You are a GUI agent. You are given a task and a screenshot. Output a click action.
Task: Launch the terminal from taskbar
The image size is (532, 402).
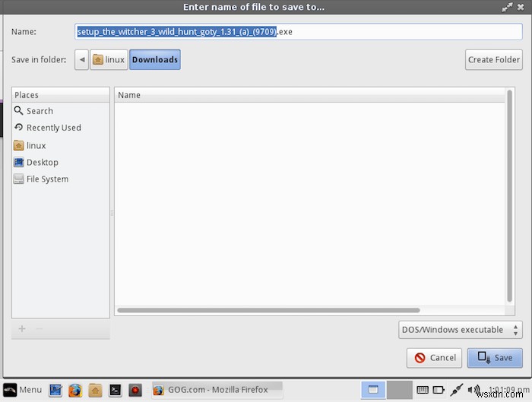coord(116,390)
